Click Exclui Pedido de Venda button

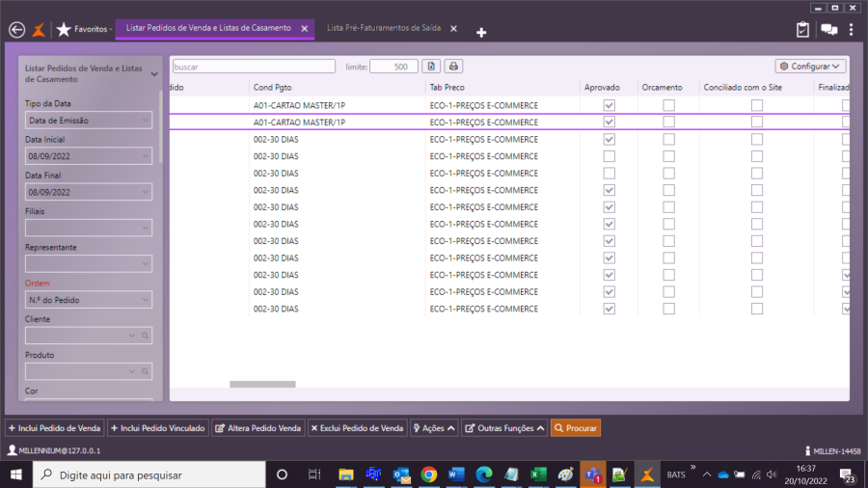click(357, 428)
